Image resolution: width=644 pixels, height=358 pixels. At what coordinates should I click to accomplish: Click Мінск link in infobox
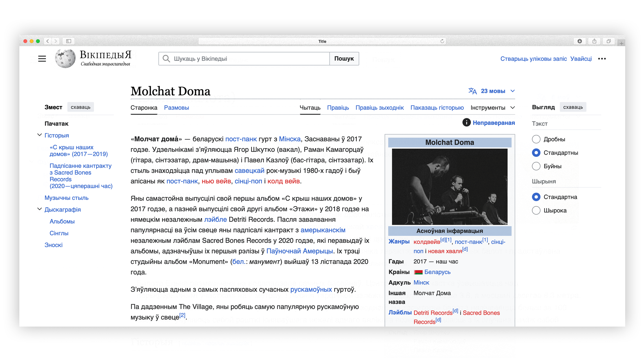point(421,283)
